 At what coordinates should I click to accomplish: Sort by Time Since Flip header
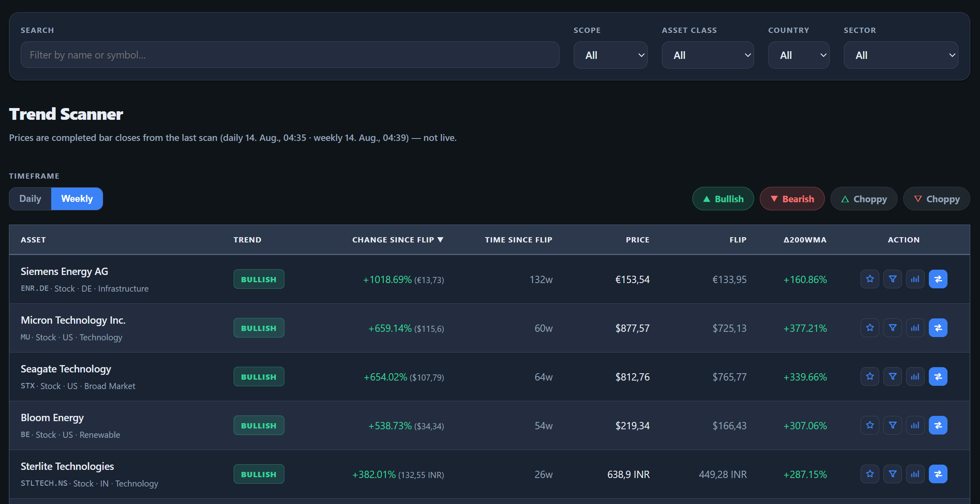tap(518, 240)
